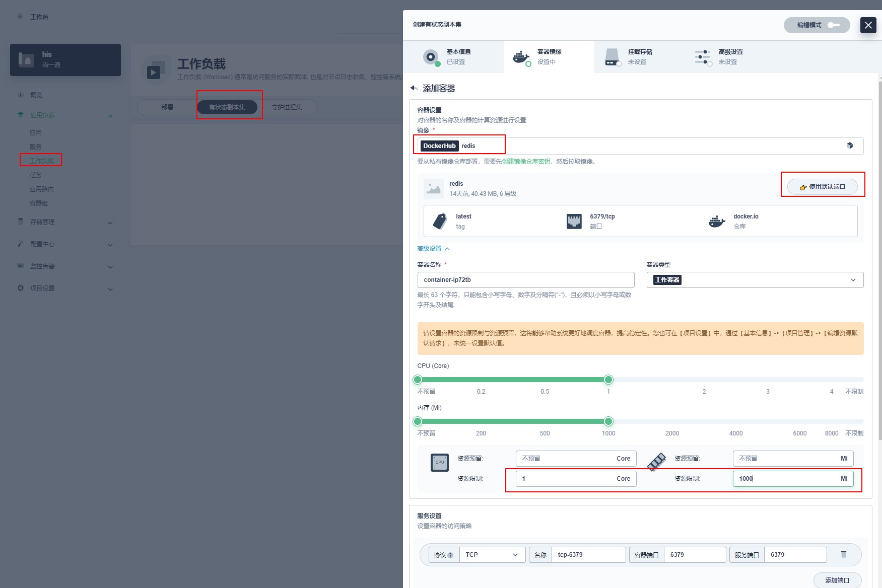
Task: Click the CPU 资源限制 field showing 1
Action: tap(576, 479)
